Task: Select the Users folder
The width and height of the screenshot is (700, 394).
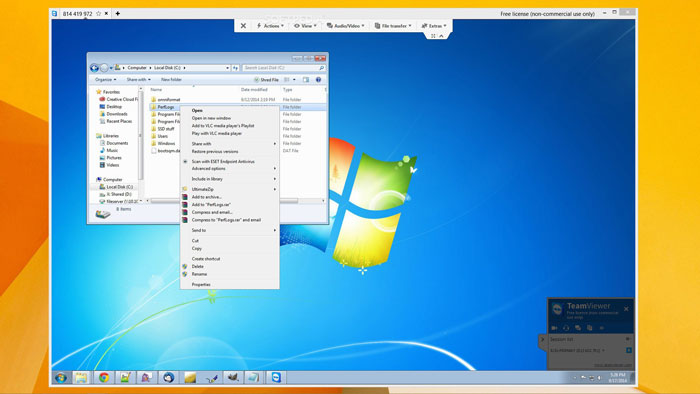Action: coord(162,136)
